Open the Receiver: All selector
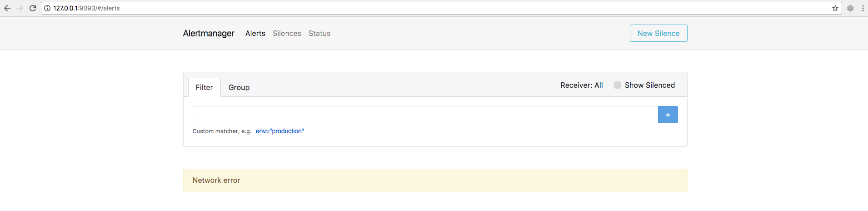868x211 pixels. 581,85
